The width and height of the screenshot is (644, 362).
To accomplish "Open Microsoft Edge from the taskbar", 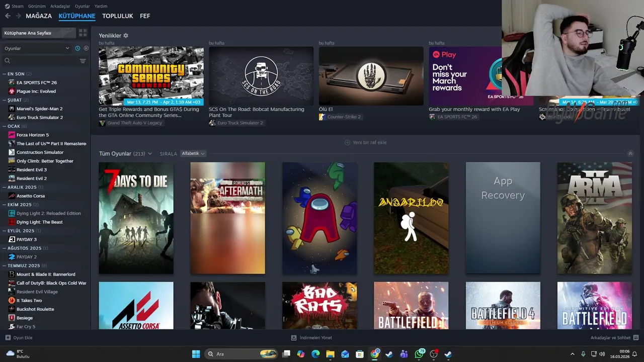I will (x=315, y=354).
